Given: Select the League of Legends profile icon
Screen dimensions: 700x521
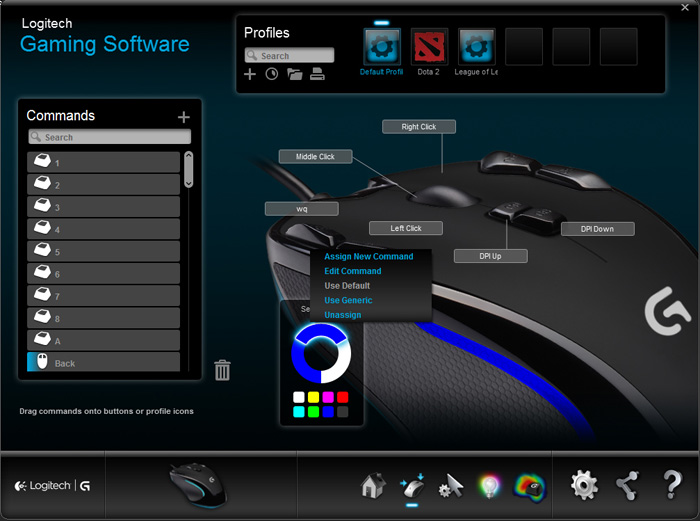Looking at the screenshot, I should pyautogui.click(x=476, y=47).
